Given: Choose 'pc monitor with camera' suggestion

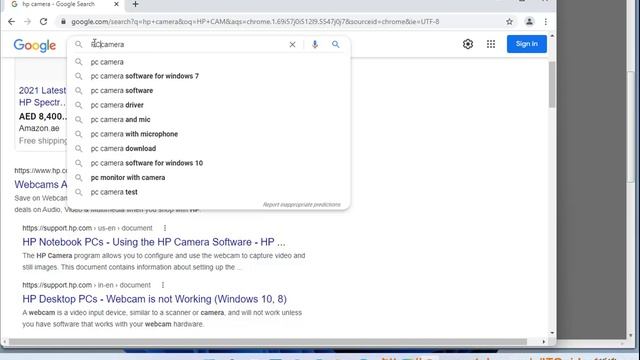Looking at the screenshot, I should (x=208, y=178).
